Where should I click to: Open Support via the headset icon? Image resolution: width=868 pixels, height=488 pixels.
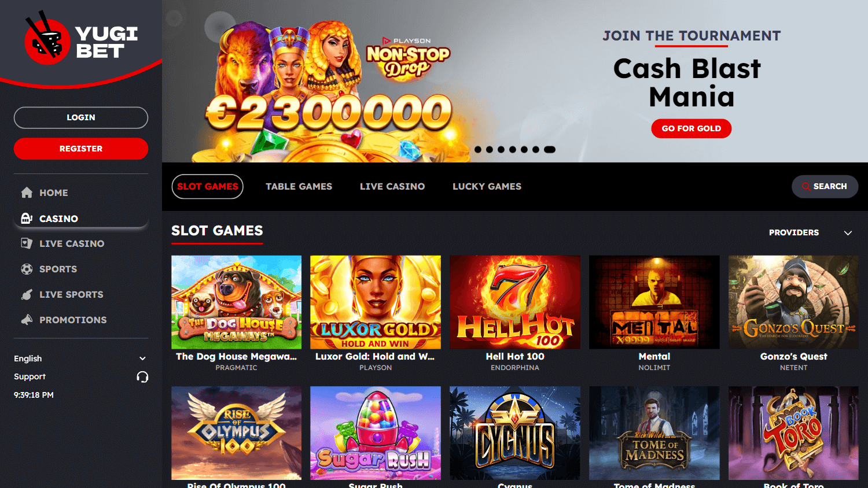click(142, 377)
